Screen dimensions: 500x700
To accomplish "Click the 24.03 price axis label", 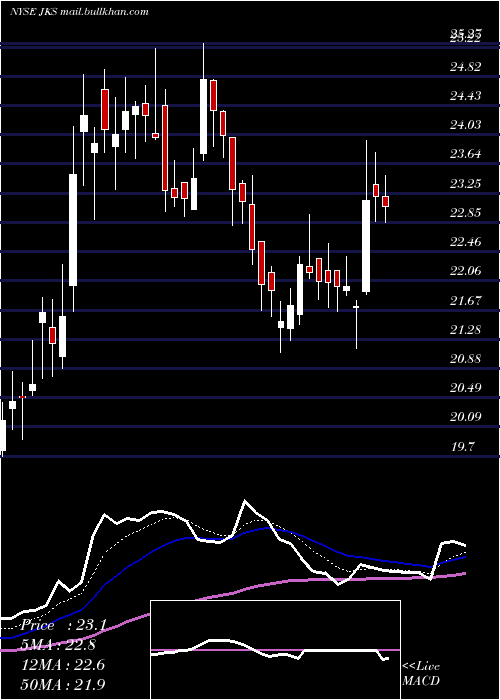I will tap(466, 125).
